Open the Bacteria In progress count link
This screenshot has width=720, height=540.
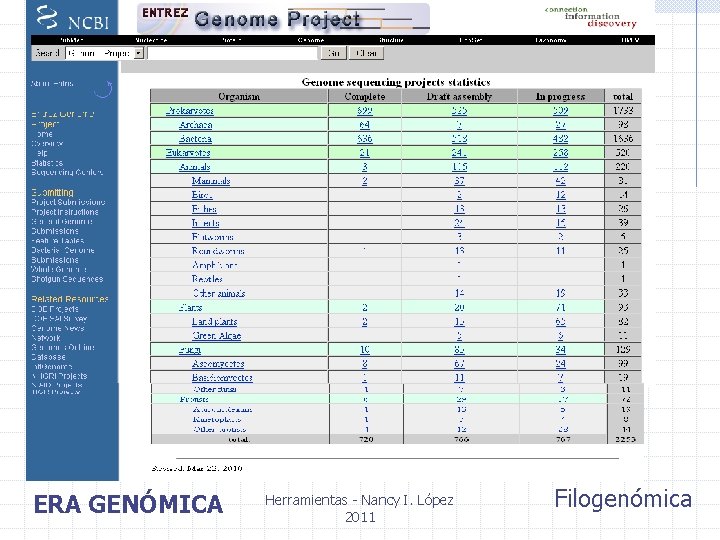(x=560, y=139)
